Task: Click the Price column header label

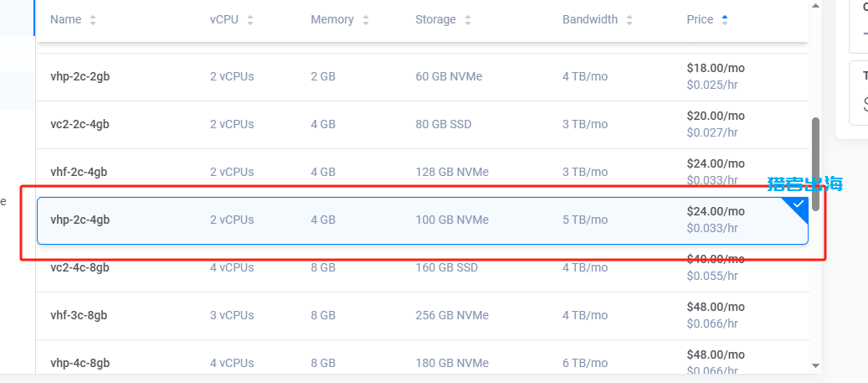Action: 700,19
